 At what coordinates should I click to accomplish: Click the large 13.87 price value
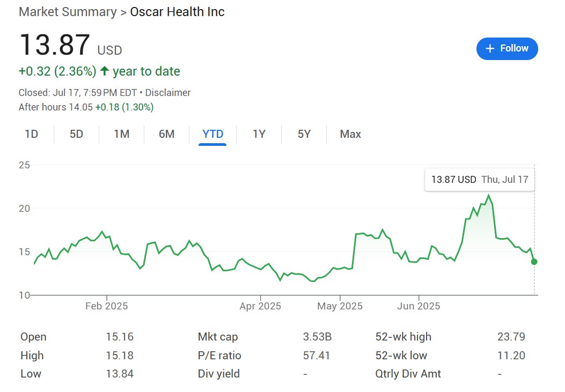pyautogui.click(x=54, y=45)
